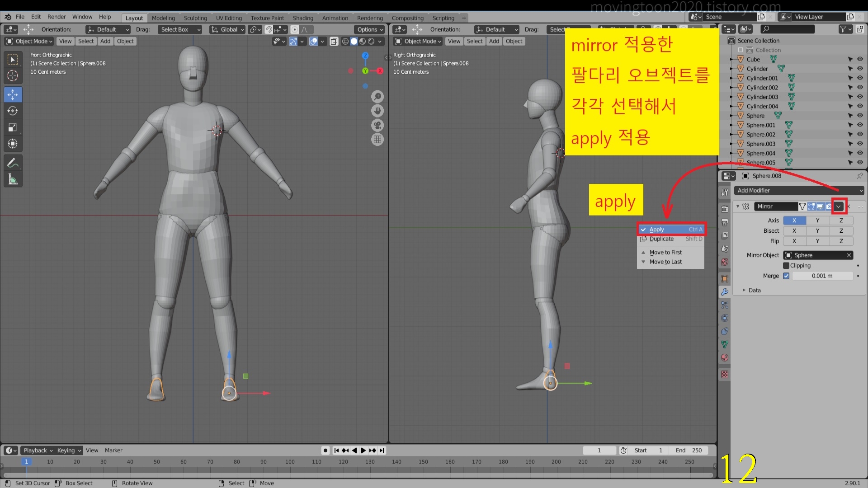This screenshot has width=868, height=488.
Task: Toggle X-ray mode in front viewport
Action: pyautogui.click(x=334, y=41)
